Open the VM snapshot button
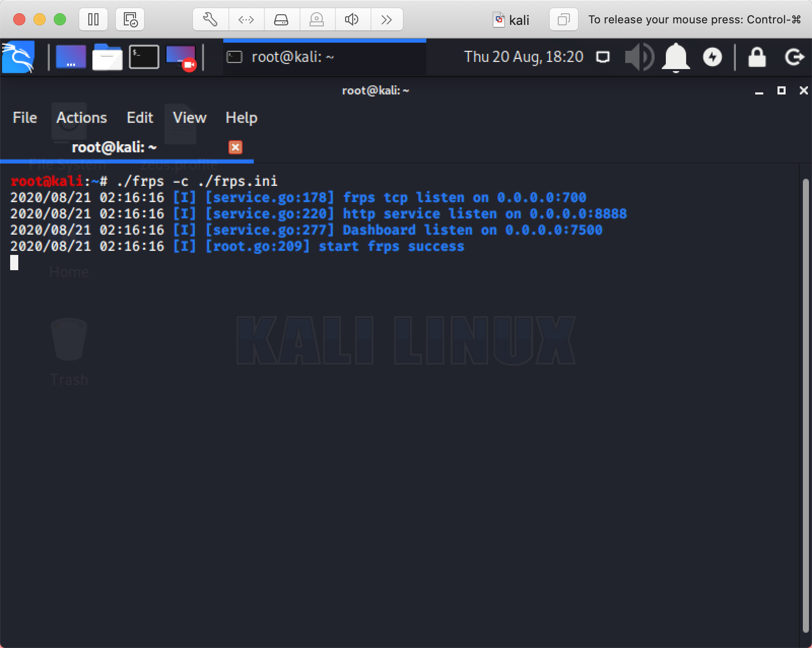Viewport: 812px width, 648px height. tap(130, 19)
